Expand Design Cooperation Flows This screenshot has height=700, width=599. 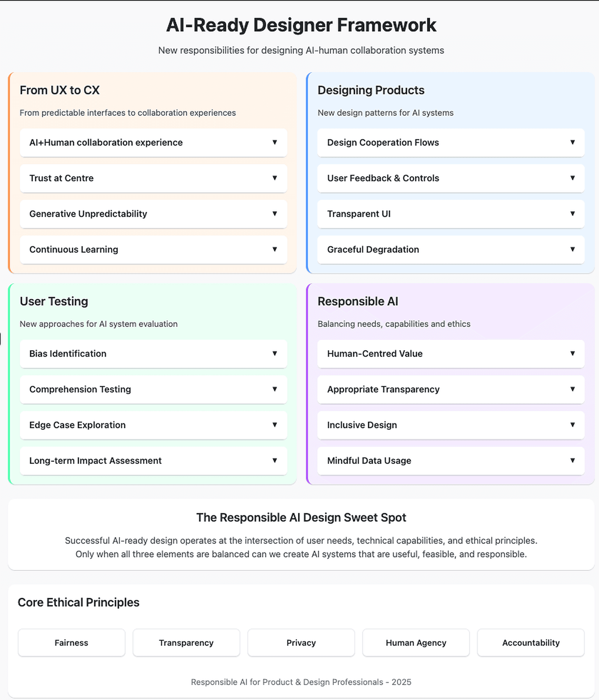[x=451, y=143]
